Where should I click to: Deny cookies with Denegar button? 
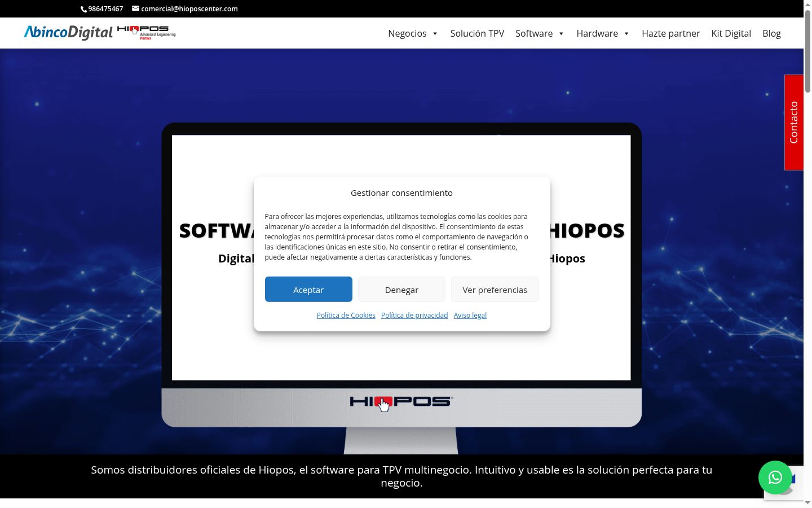point(401,290)
